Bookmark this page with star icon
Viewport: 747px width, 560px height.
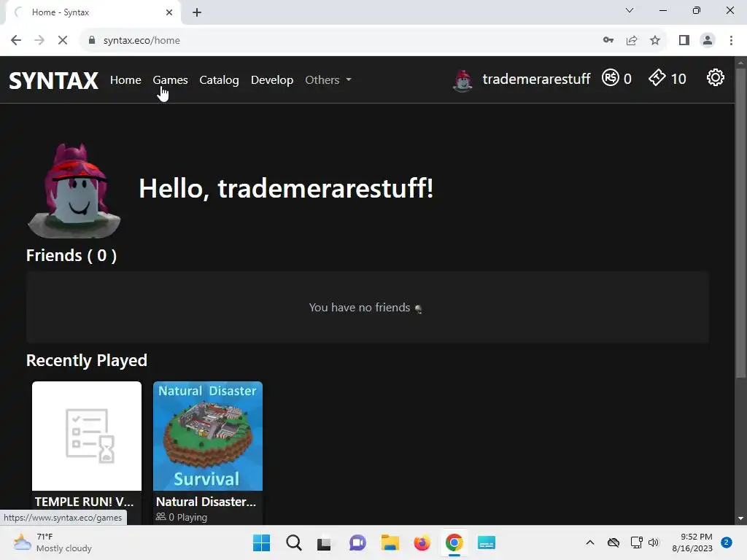[x=655, y=41]
